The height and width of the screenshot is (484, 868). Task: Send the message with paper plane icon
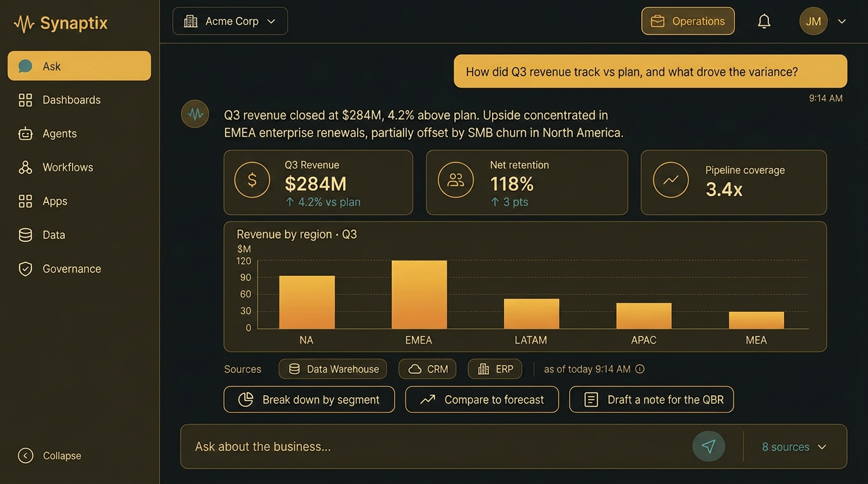click(708, 446)
